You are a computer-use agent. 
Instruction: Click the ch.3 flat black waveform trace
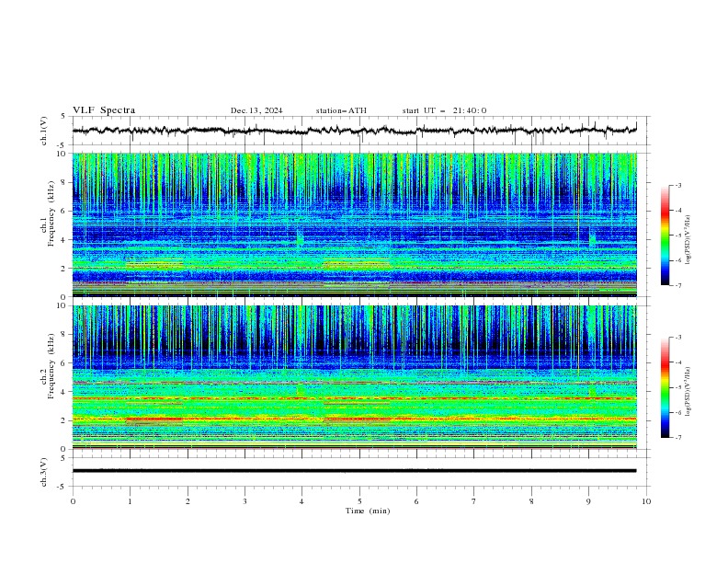[355, 471]
